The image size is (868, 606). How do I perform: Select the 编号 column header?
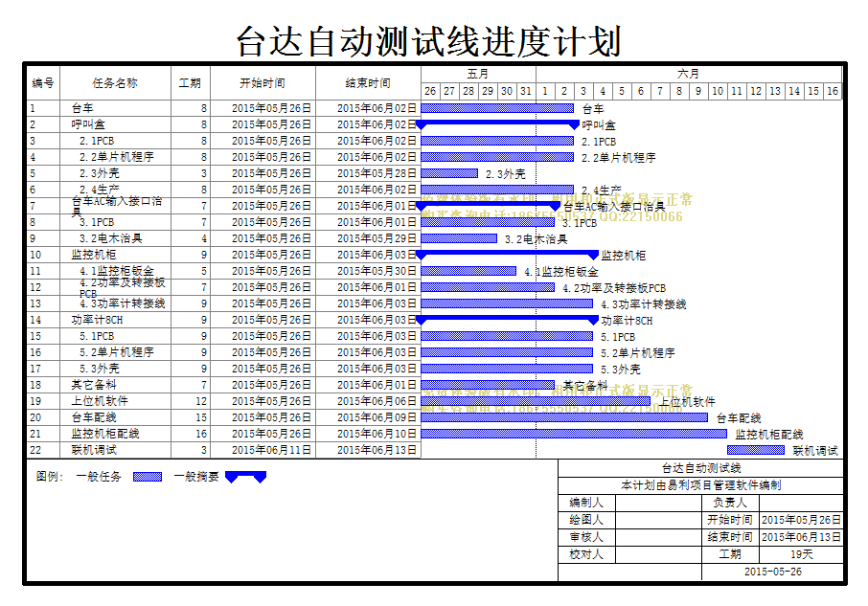point(43,83)
